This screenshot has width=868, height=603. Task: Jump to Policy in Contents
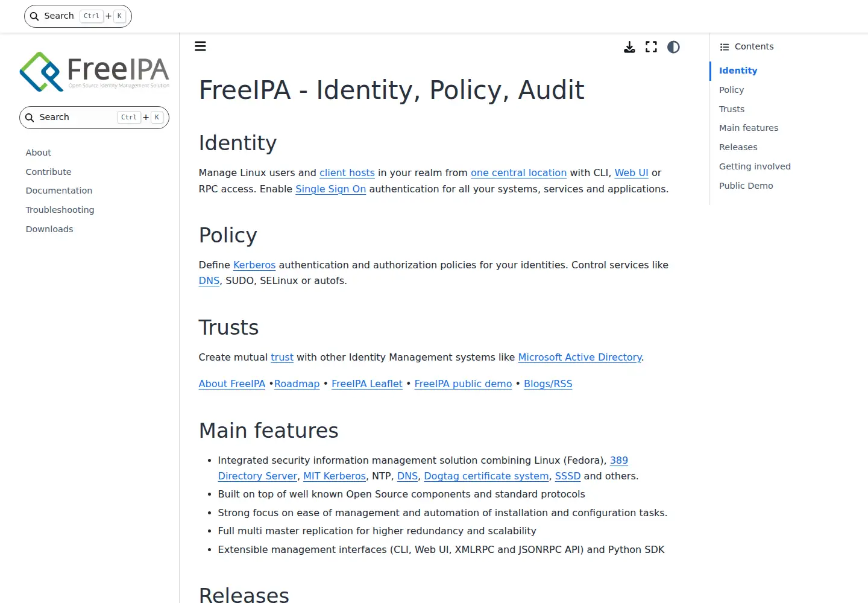[731, 90]
